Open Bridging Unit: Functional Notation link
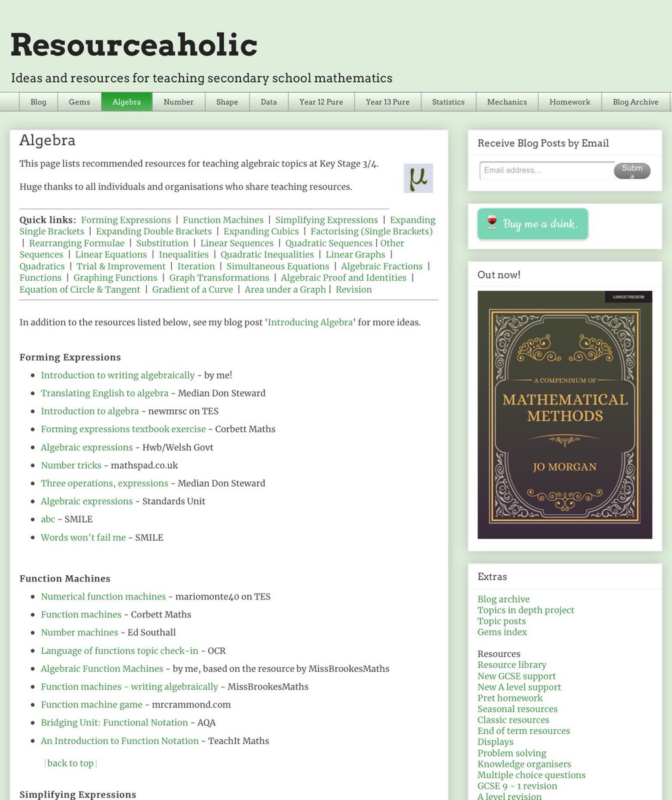This screenshot has width=672, height=800. (115, 723)
